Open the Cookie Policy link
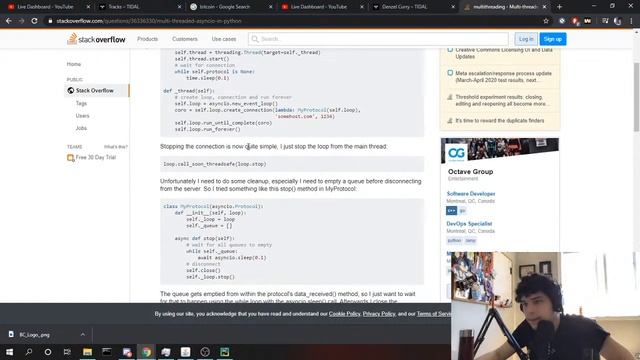640x360 pixels. pos(344,314)
